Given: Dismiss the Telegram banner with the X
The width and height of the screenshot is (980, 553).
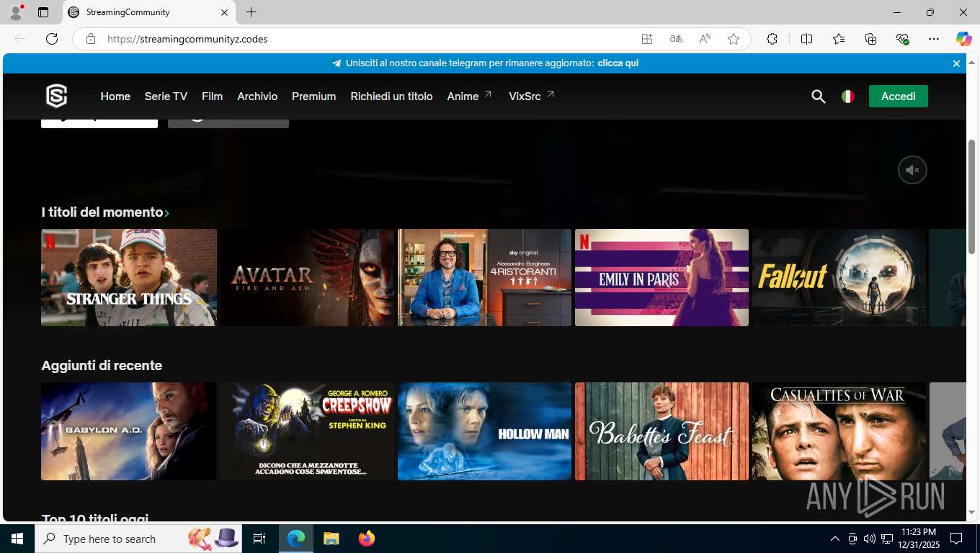Looking at the screenshot, I should point(956,63).
